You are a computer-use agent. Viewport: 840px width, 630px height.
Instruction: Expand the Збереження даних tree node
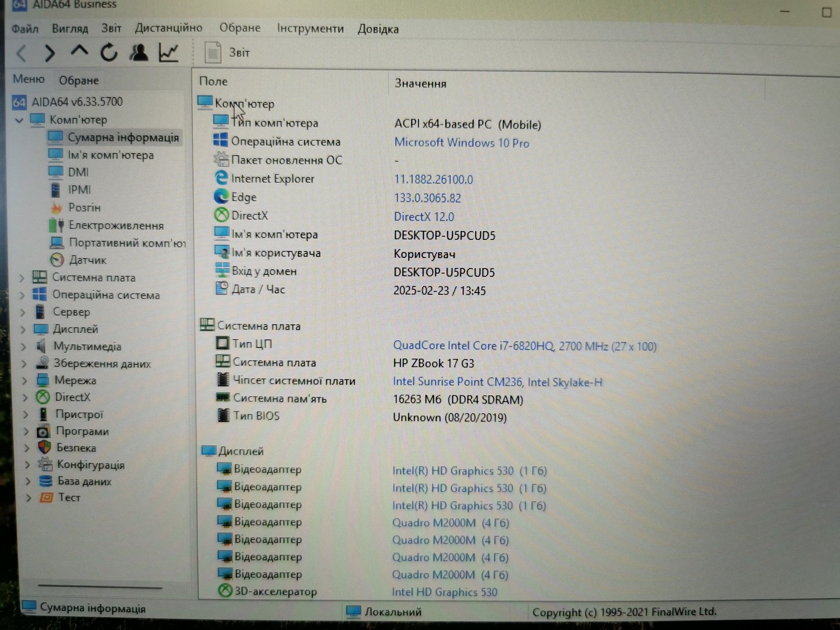tap(24, 363)
